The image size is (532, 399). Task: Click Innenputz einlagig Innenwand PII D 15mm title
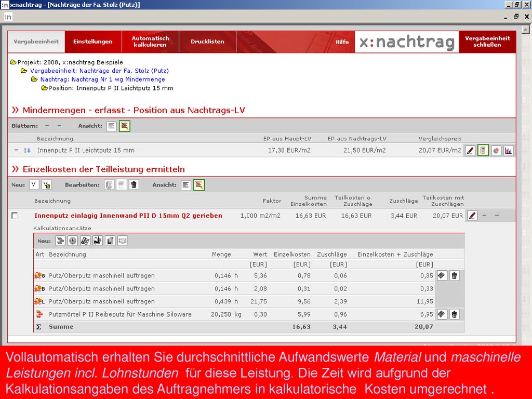coord(128,216)
